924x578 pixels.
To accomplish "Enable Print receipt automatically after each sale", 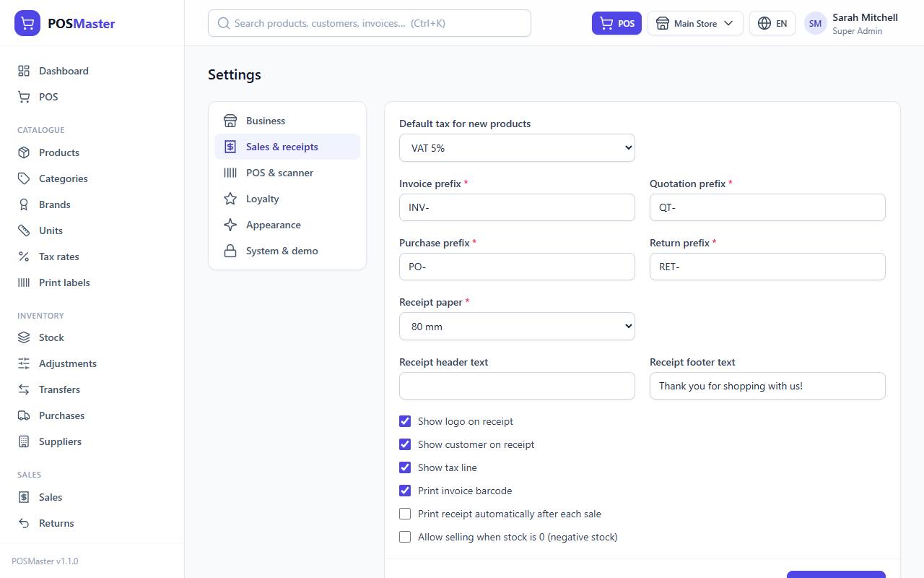I will click(x=405, y=514).
